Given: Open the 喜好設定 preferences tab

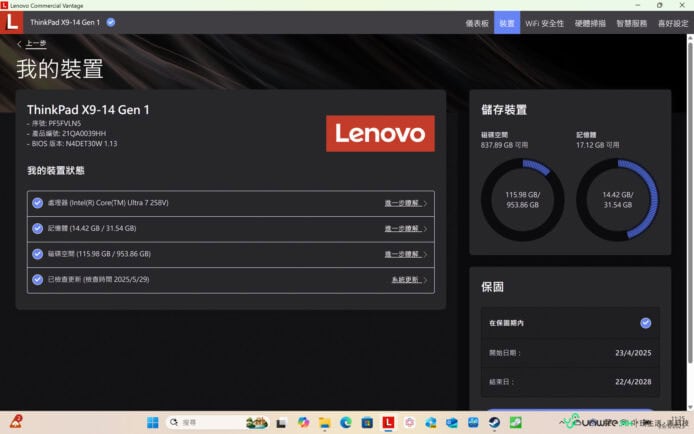Looking at the screenshot, I should pyautogui.click(x=673, y=23).
